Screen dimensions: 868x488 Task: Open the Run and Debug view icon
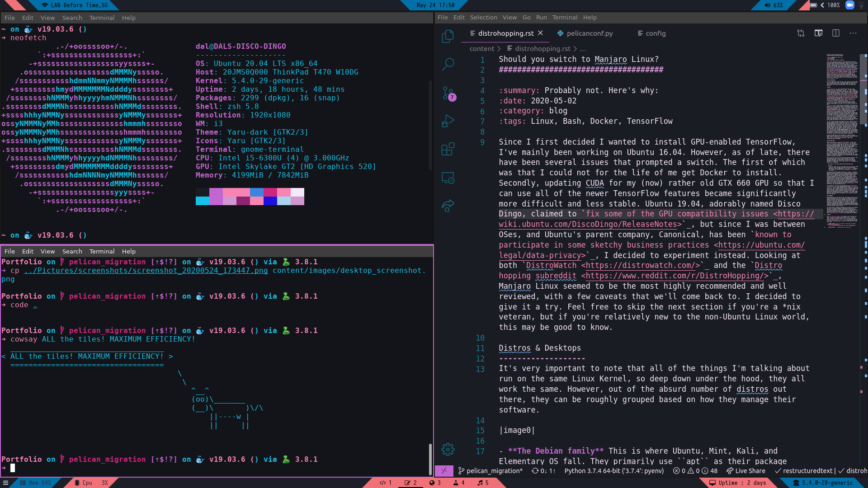(448, 121)
